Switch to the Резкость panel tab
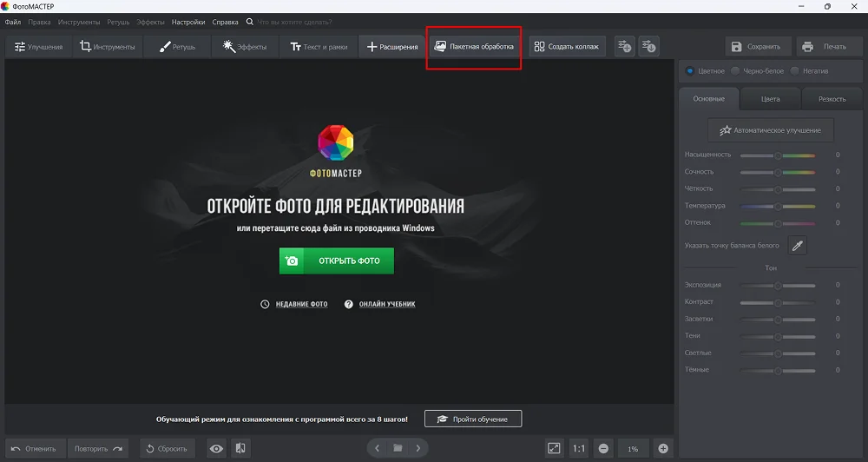Screen dimensions: 868x462 tap(832, 99)
